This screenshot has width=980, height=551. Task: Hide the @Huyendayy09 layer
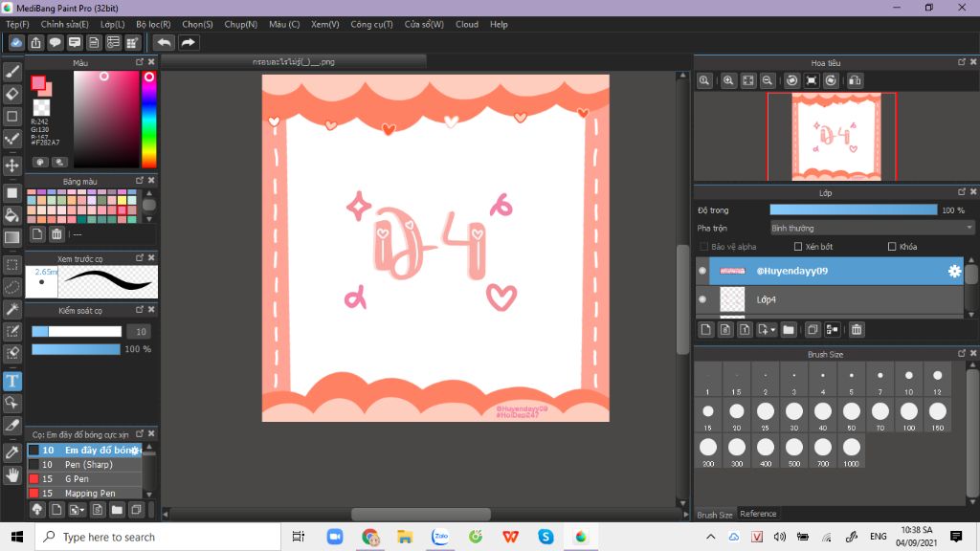pyautogui.click(x=702, y=271)
